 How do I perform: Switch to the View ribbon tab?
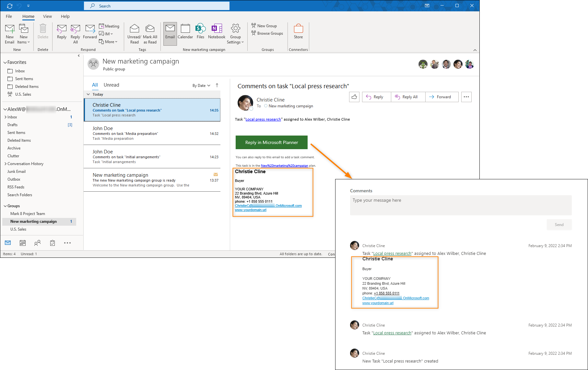47,16
